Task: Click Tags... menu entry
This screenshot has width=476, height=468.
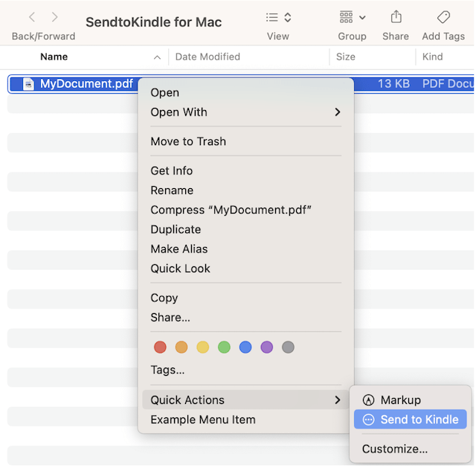Action: tap(167, 370)
